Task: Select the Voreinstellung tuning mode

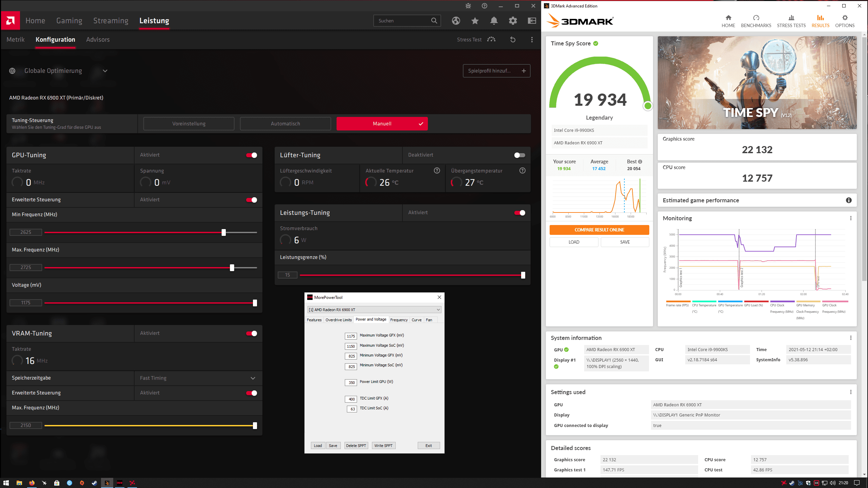Action: coord(189,124)
